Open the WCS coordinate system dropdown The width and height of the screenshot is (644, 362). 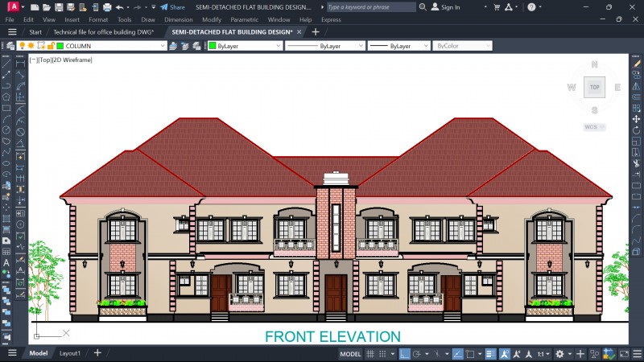(594, 127)
